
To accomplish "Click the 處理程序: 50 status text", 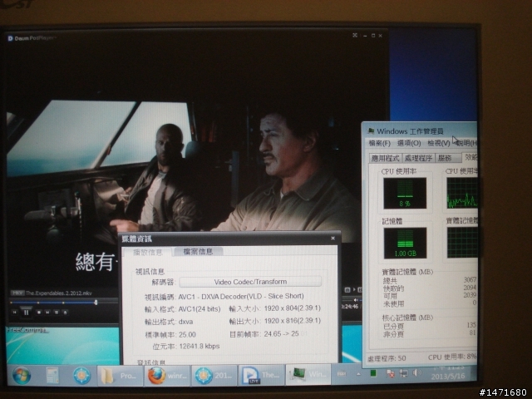I will (387, 358).
